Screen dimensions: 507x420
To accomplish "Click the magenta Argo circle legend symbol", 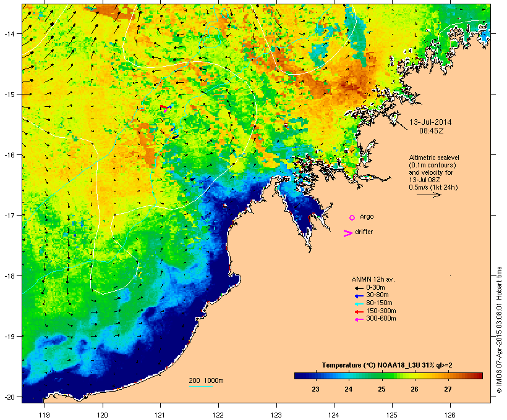I will click(352, 217).
